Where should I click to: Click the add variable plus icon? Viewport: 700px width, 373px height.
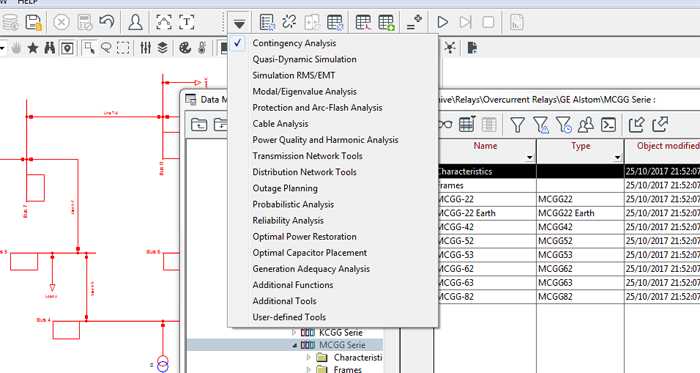pos(414,22)
